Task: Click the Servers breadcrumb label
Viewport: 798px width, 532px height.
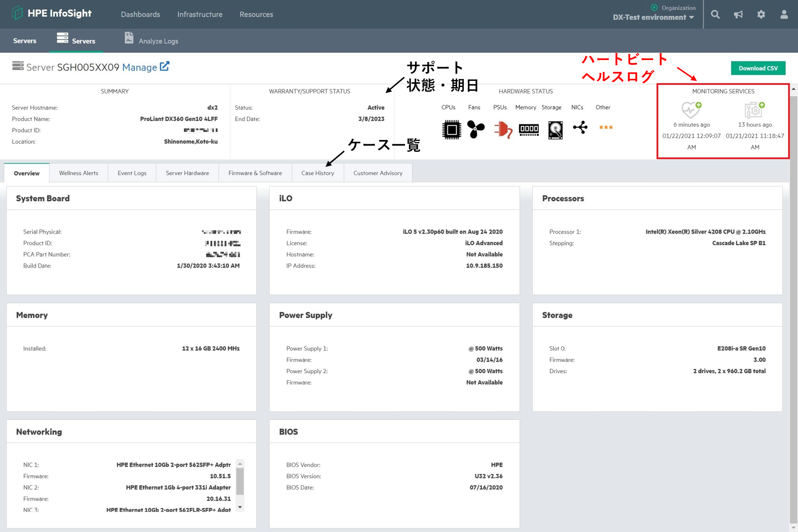Action: coord(25,41)
